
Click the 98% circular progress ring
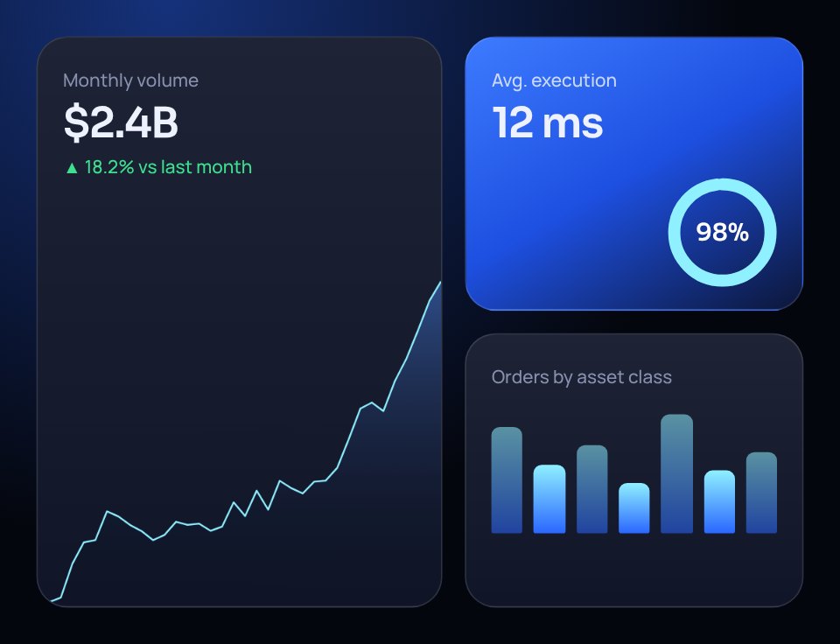pos(722,232)
